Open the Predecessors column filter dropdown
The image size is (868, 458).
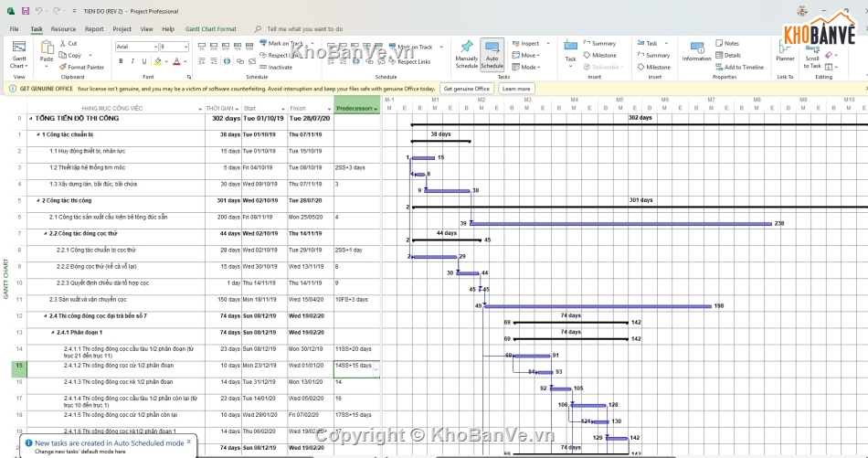[x=376, y=109]
